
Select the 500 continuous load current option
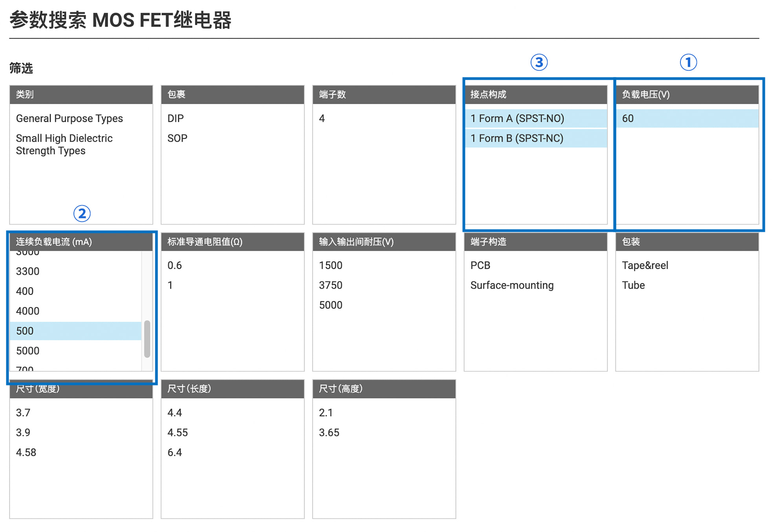[x=25, y=331]
